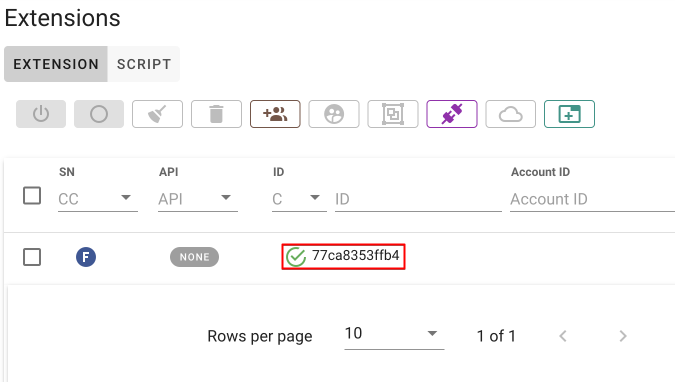The image size is (675, 382).
Task: Click the green add tab icon
Action: point(570,114)
